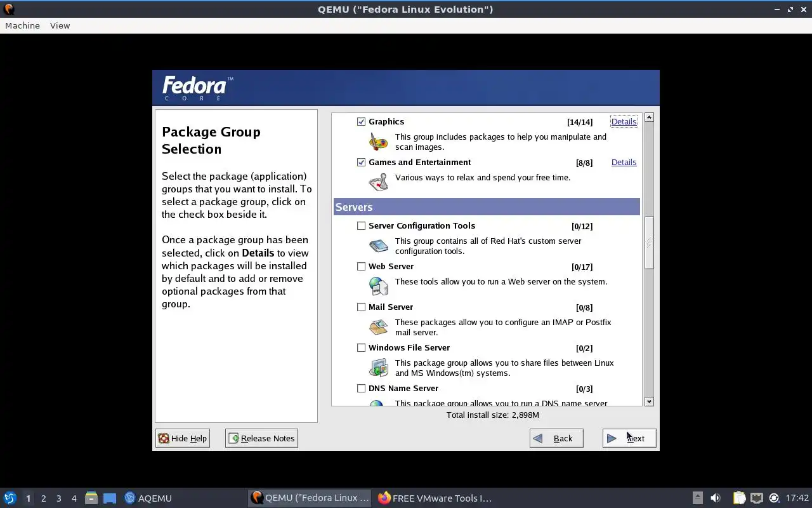Switch to workspace 2
The height and width of the screenshot is (508, 812).
coord(44,498)
